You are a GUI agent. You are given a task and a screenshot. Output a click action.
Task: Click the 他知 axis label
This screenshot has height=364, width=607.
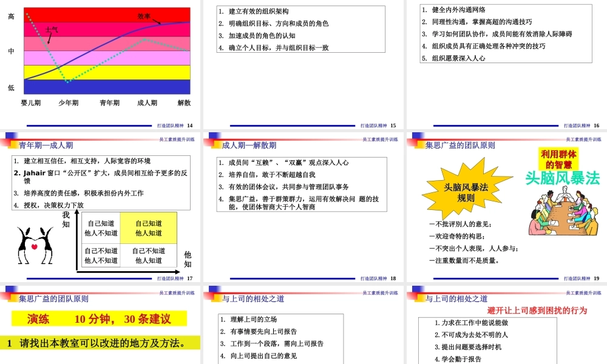(188, 259)
